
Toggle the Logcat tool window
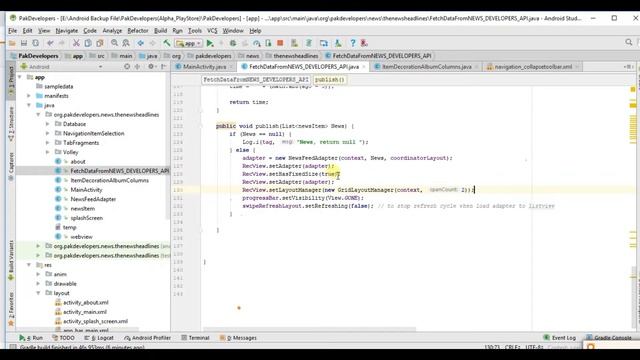(98, 338)
